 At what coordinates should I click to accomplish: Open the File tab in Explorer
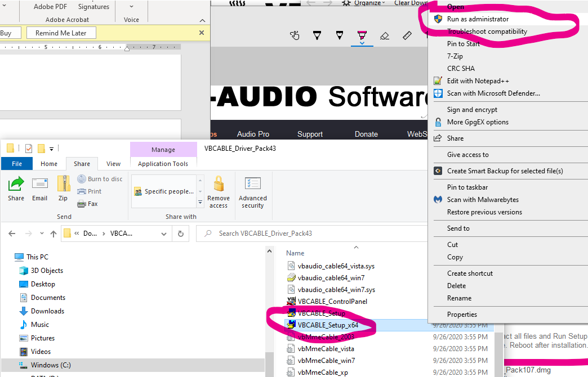[17, 164]
